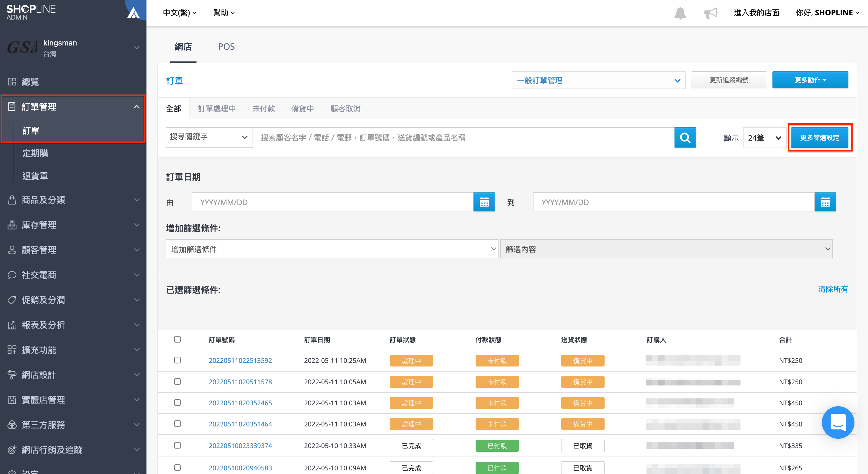This screenshot has width=868, height=474.
Task: Switch to the 備貨中 tab
Action: tap(303, 109)
